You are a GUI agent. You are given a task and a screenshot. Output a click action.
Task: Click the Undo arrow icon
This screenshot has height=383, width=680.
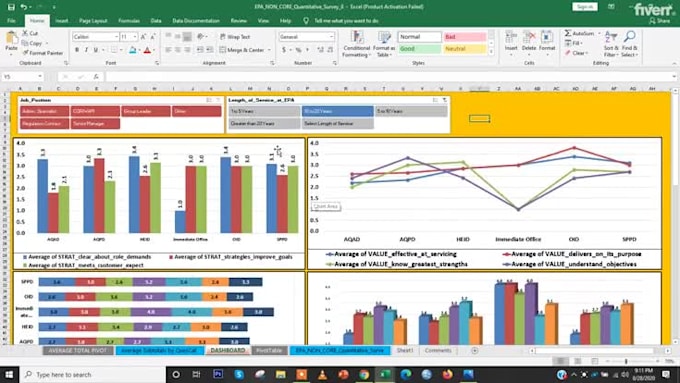23,7
